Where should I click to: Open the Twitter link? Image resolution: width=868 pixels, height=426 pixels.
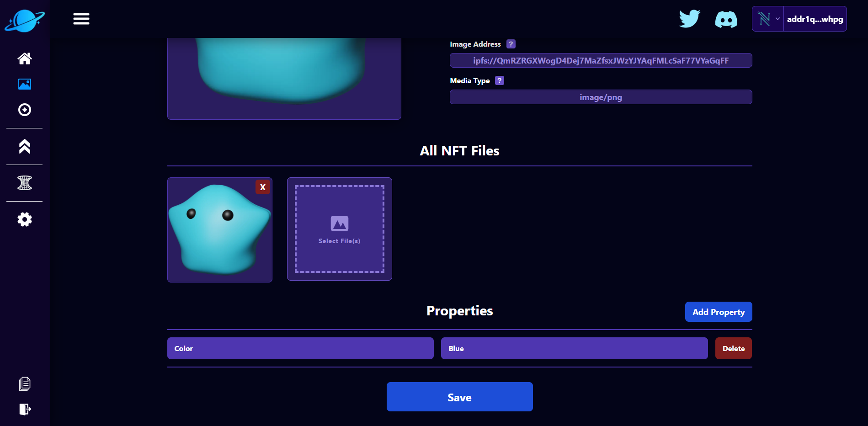pos(690,19)
